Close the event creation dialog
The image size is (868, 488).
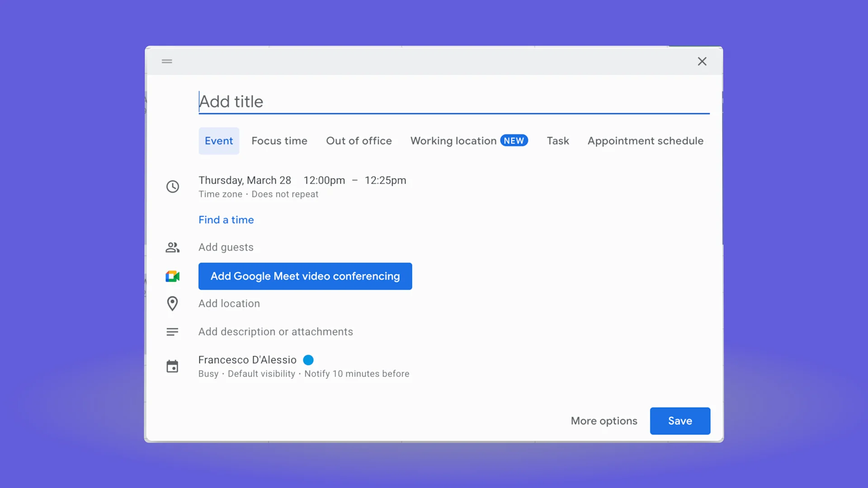point(702,61)
